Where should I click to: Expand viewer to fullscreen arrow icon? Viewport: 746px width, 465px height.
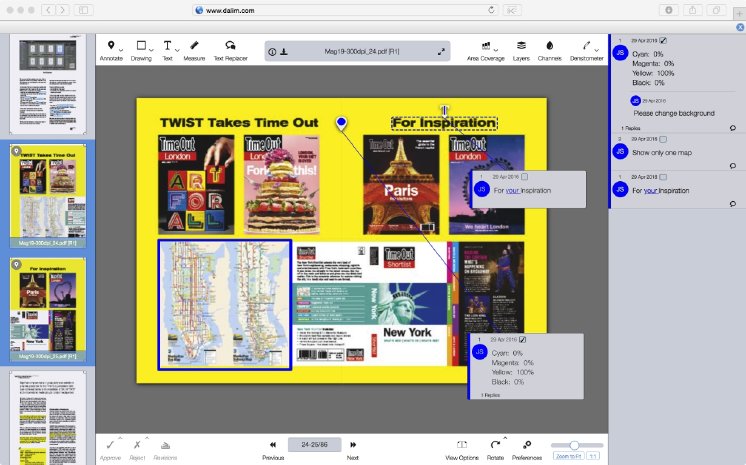coord(441,51)
